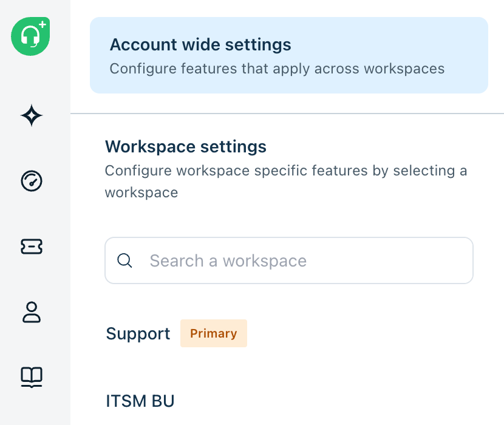This screenshot has height=425, width=504.
Task: Open the Contacts person icon
Action: click(32, 312)
